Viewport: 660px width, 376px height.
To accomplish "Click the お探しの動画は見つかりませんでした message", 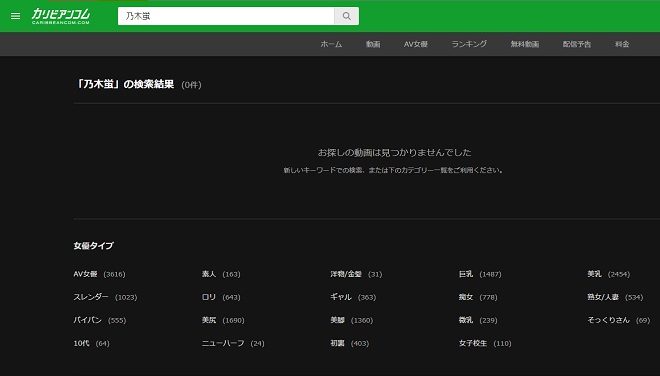I will point(394,152).
